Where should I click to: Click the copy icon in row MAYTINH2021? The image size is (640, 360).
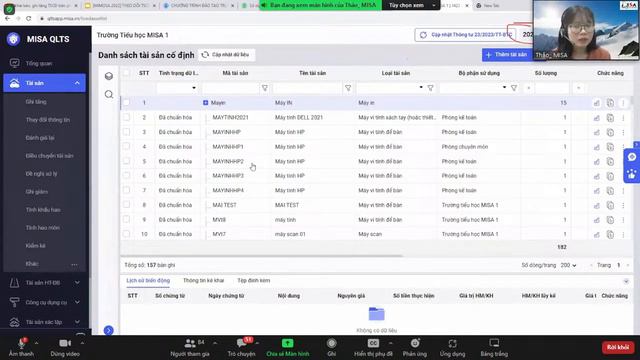click(x=610, y=118)
